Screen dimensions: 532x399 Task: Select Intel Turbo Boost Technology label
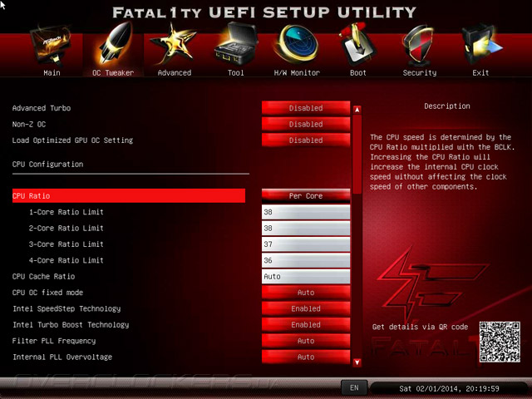click(71, 325)
